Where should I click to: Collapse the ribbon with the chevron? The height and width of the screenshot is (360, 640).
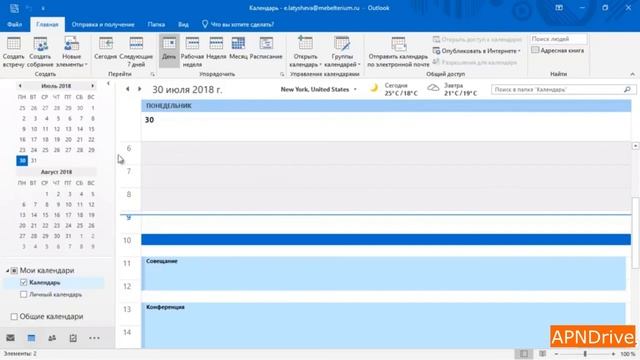click(632, 74)
